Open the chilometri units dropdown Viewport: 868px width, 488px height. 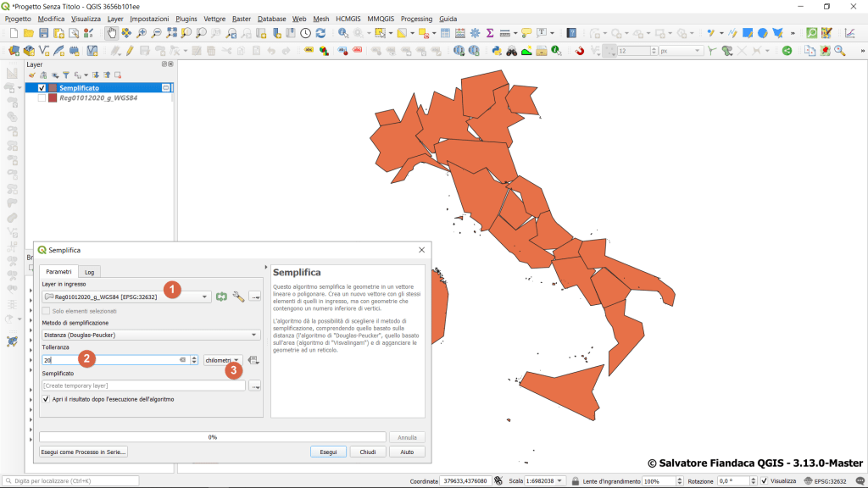click(x=223, y=360)
